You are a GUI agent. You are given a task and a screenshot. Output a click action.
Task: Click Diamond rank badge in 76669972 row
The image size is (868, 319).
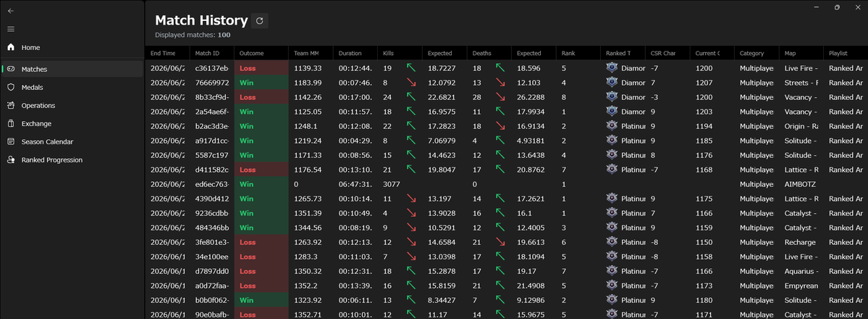pos(612,83)
